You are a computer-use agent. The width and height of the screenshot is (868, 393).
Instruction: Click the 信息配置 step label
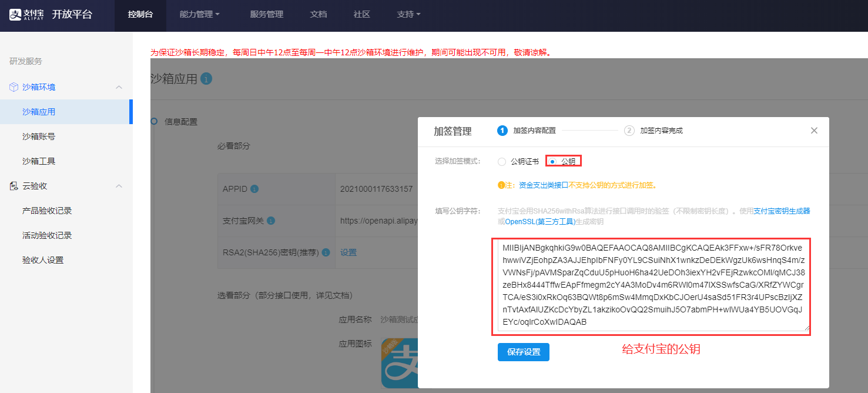[181, 122]
